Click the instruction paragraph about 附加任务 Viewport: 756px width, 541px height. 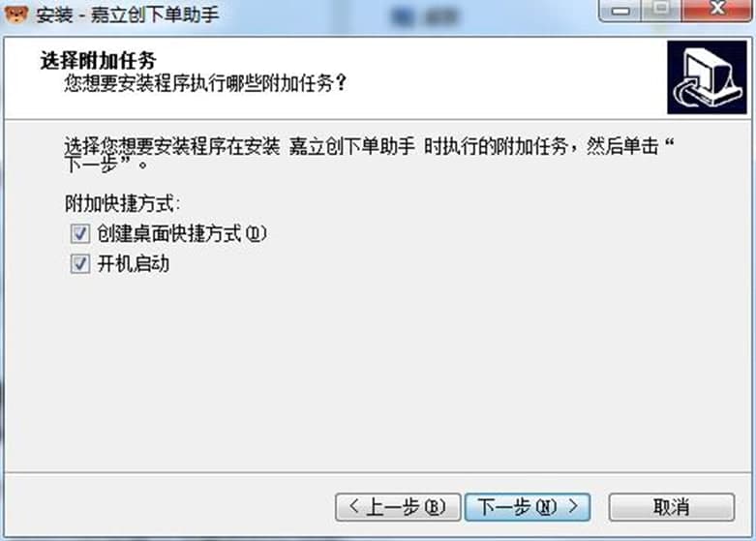point(370,155)
